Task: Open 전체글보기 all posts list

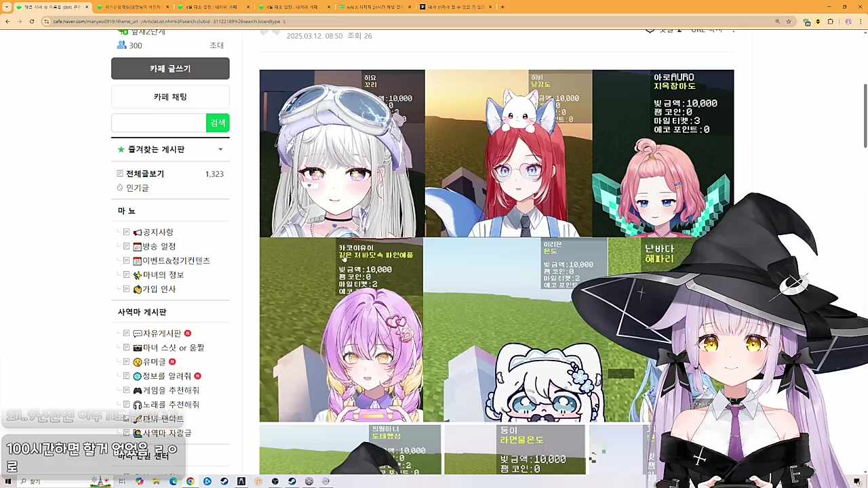Action: pos(145,174)
